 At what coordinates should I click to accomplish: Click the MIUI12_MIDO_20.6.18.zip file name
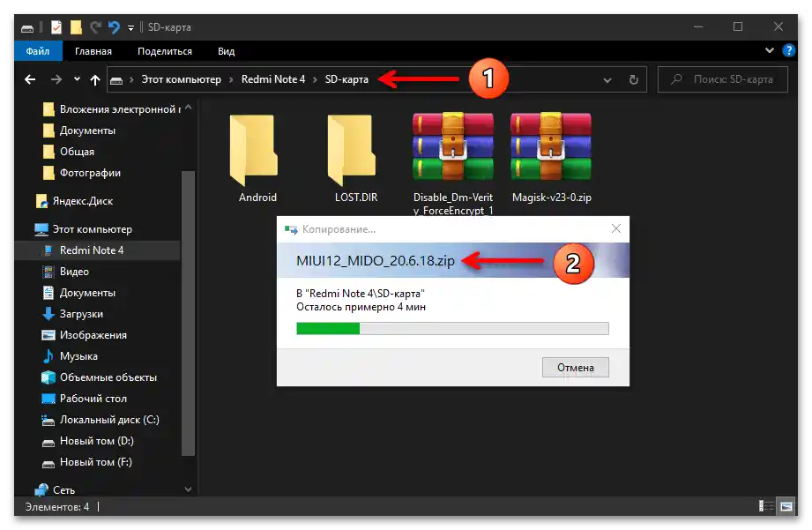point(376,261)
